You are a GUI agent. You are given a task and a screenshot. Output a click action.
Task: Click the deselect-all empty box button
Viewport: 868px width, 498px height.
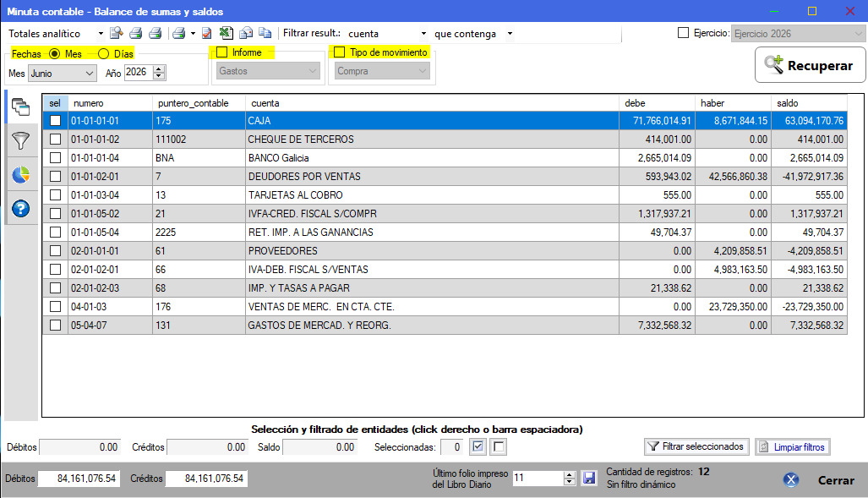click(x=499, y=446)
